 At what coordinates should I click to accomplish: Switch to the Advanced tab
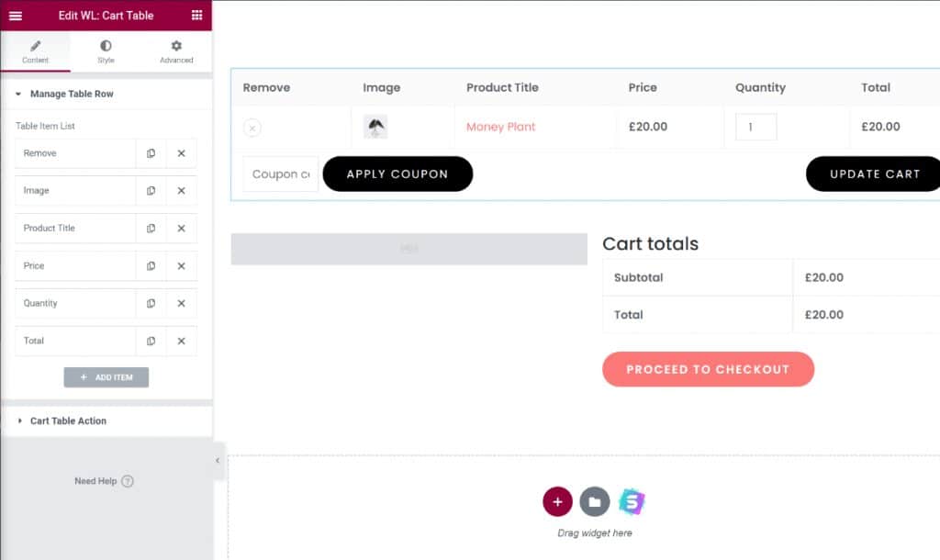(x=175, y=52)
